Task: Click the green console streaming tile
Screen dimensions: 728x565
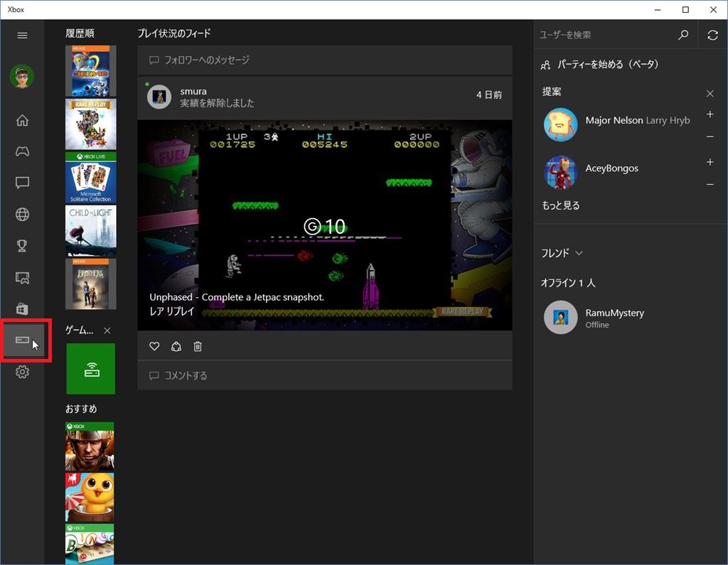Action: [x=90, y=369]
